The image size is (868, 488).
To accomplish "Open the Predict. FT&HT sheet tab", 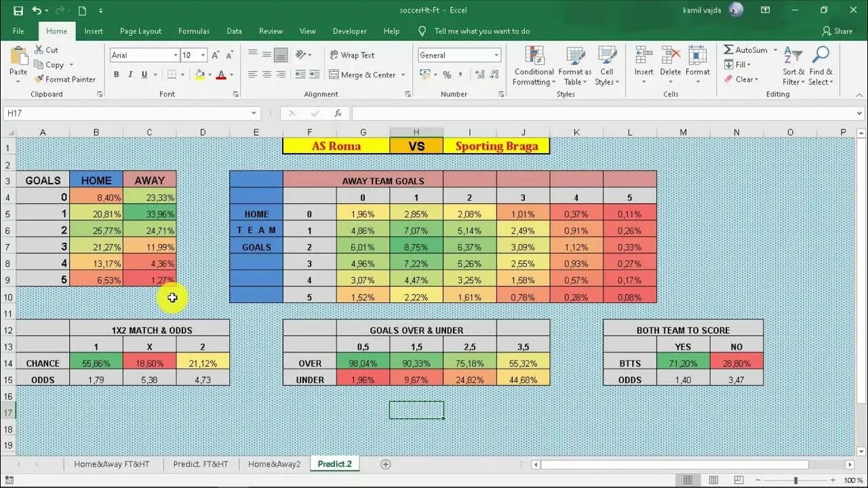I will 201,464.
